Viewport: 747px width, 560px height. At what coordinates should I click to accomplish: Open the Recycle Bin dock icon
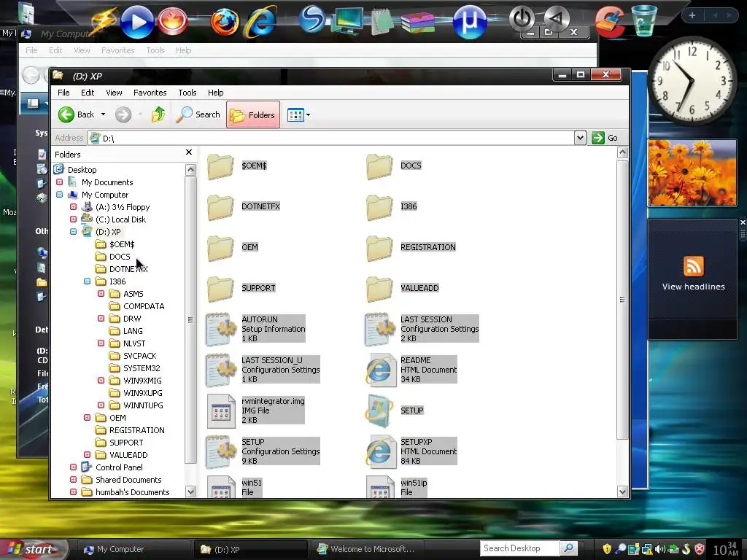tap(644, 21)
